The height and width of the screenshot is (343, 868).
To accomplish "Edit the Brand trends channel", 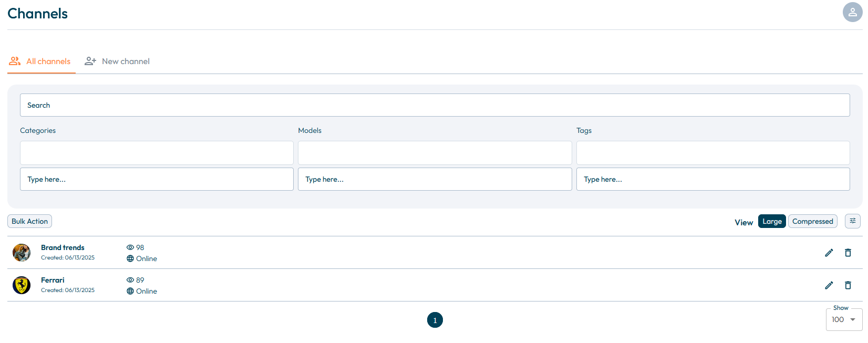I will 829,253.
